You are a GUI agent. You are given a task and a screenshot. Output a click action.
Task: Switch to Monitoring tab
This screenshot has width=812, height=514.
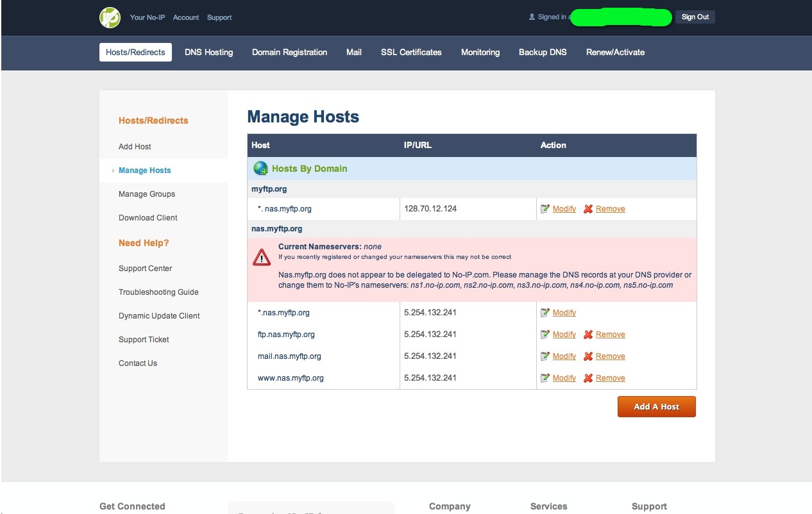(x=480, y=53)
